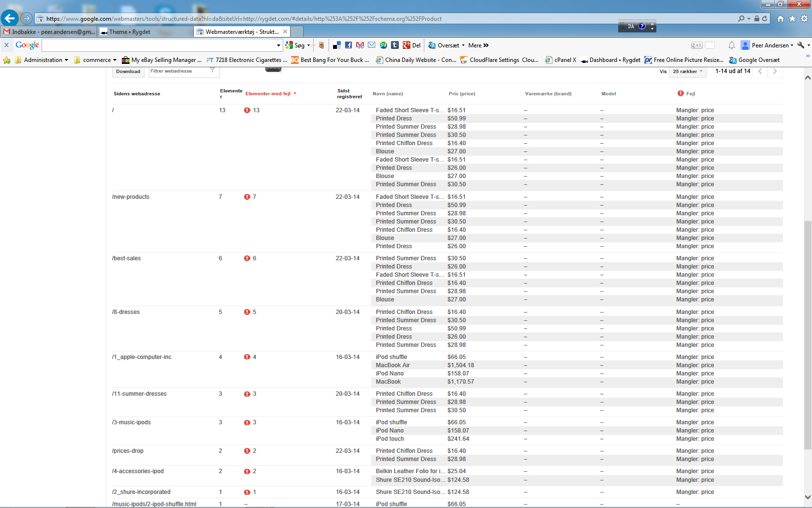Screen dimensions: 812x508
Task: Click the browser forward arrow
Action: 27,18
